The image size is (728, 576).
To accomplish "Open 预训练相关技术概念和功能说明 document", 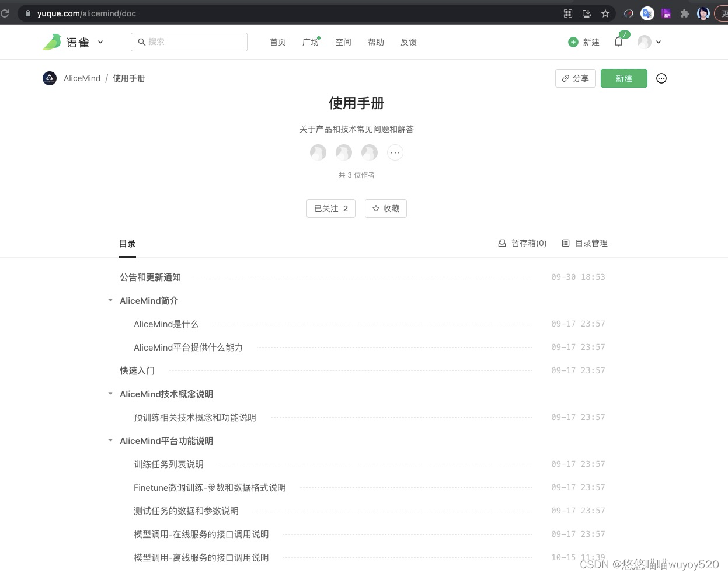I will tap(195, 418).
